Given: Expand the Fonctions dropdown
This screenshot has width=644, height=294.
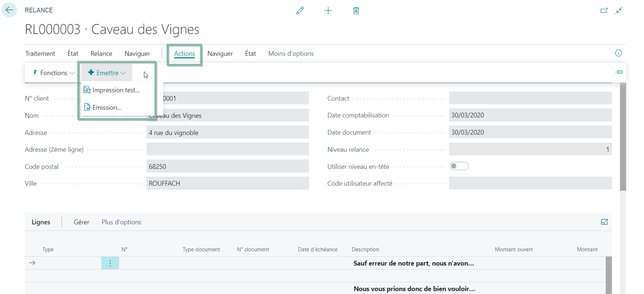Looking at the screenshot, I should click(54, 73).
